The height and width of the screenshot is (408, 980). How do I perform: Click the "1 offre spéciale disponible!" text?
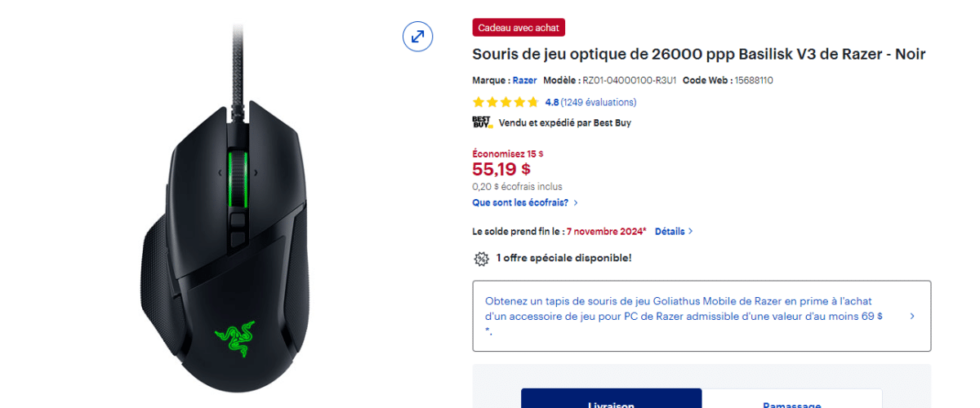point(563,258)
